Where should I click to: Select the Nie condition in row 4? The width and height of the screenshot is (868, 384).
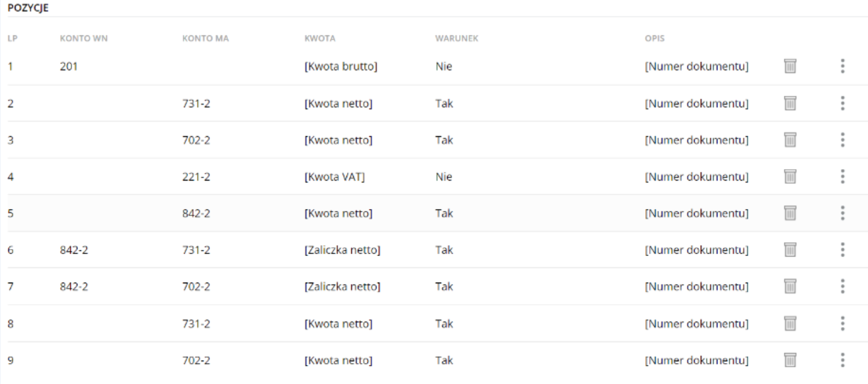[x=443, y=177]
